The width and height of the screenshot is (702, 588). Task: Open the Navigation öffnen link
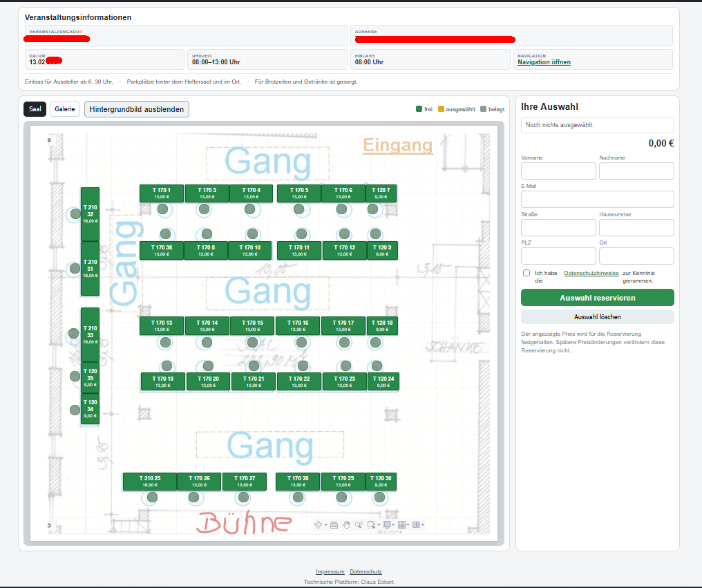point(544,62)
